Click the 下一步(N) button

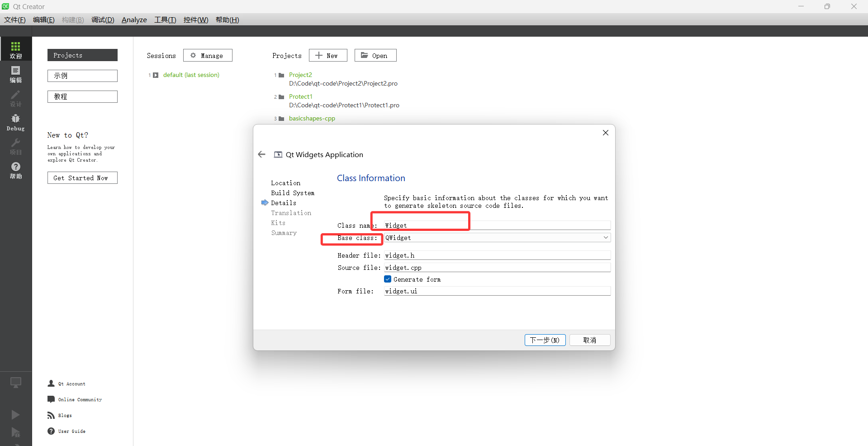(x=545, y=340)
